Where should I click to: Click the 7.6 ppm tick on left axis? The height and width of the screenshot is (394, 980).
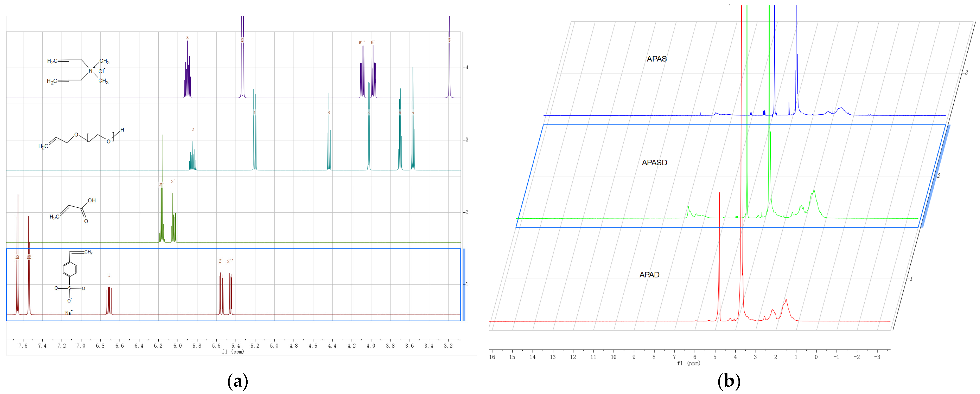(23, 346)
